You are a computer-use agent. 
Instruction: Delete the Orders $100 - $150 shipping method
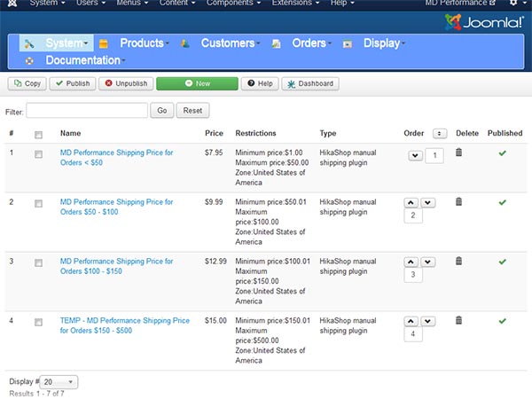pos(458,261)
